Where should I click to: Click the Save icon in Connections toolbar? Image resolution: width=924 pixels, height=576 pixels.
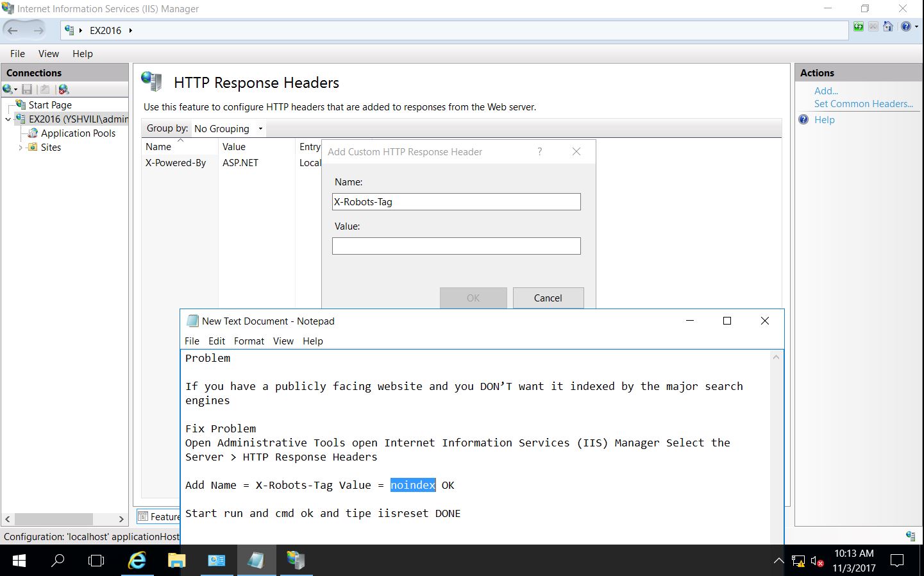pos(27,89)
